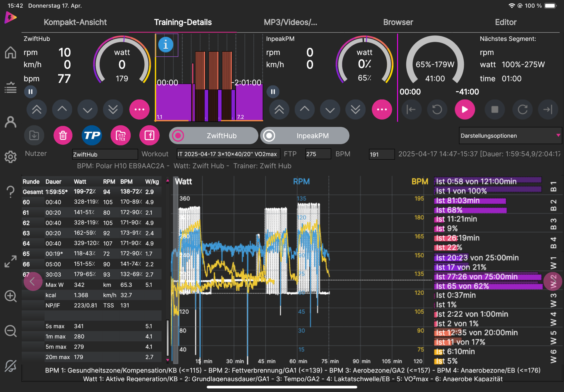Fast-forward workout with clockwise arrow
Viewport: 564px width, 392px height.
point(523,109)
